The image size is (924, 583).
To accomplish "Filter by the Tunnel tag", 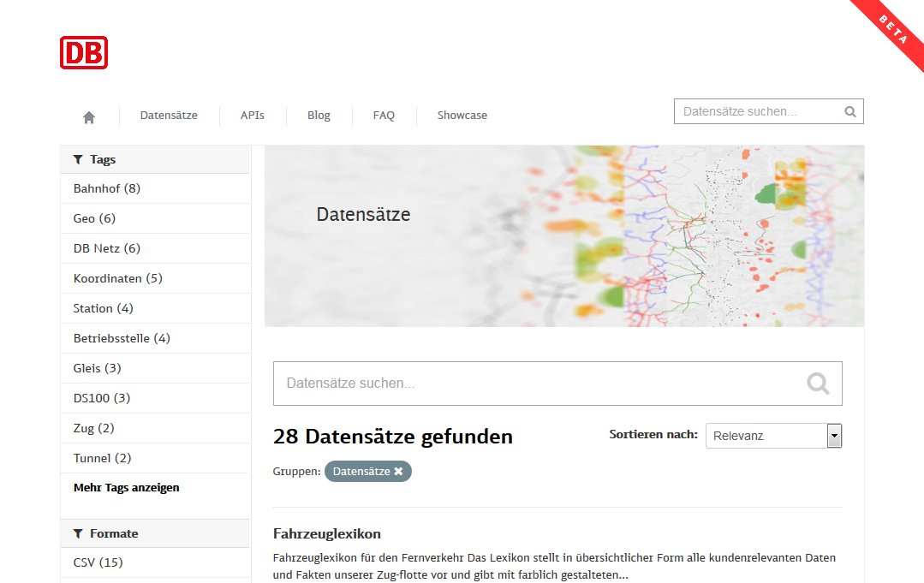I will 102,458.
